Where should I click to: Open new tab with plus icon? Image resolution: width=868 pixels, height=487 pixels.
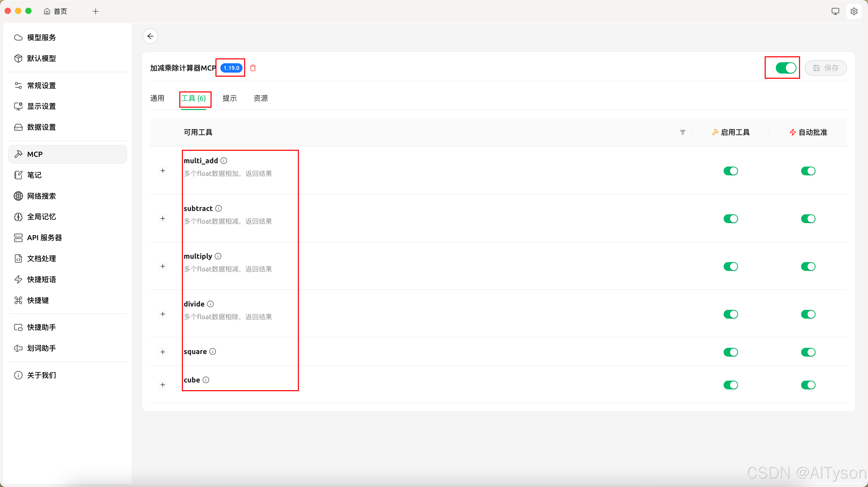pyautogui.click(x=95, y=11)
